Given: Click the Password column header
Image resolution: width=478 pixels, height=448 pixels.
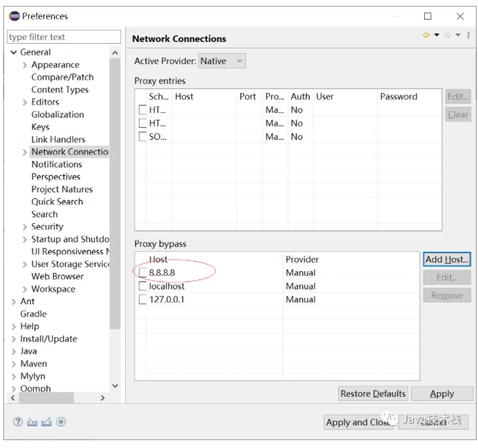Looking at the screenshot, I should pyautogui.click(x=410, y=96).
